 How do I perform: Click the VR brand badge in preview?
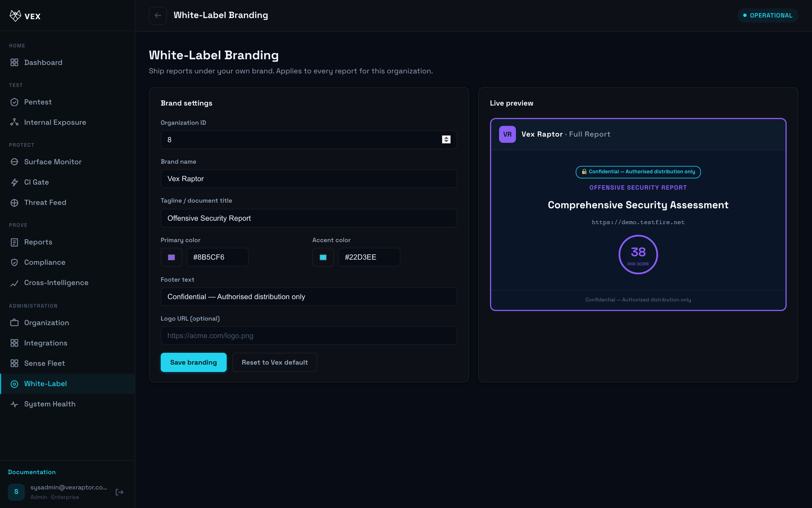click(x=507, y=134)
